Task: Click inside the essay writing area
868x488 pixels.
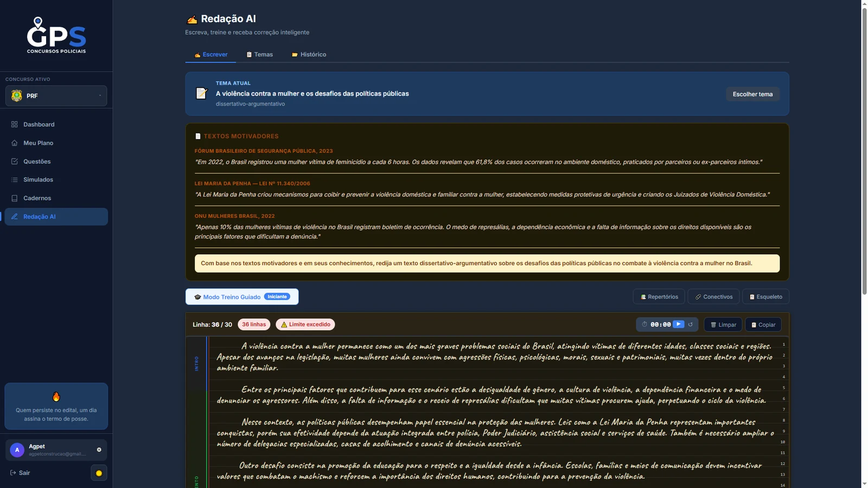Action: tap(495, 412)
